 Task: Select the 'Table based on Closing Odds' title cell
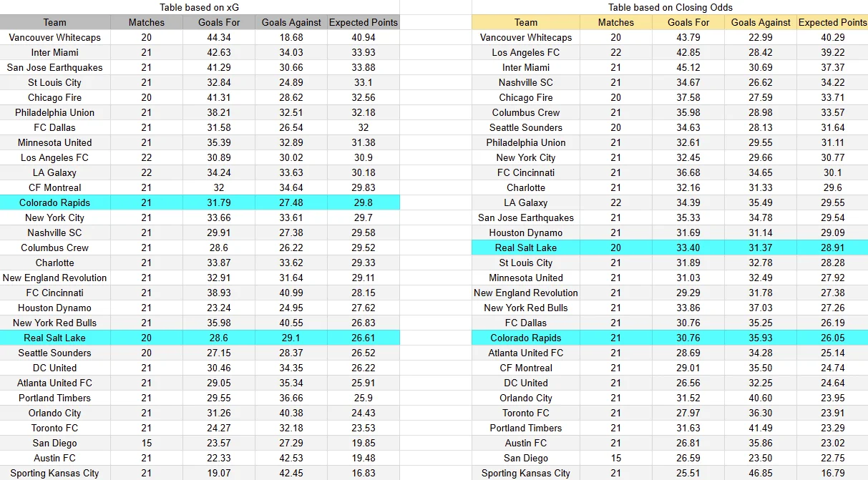670,7
